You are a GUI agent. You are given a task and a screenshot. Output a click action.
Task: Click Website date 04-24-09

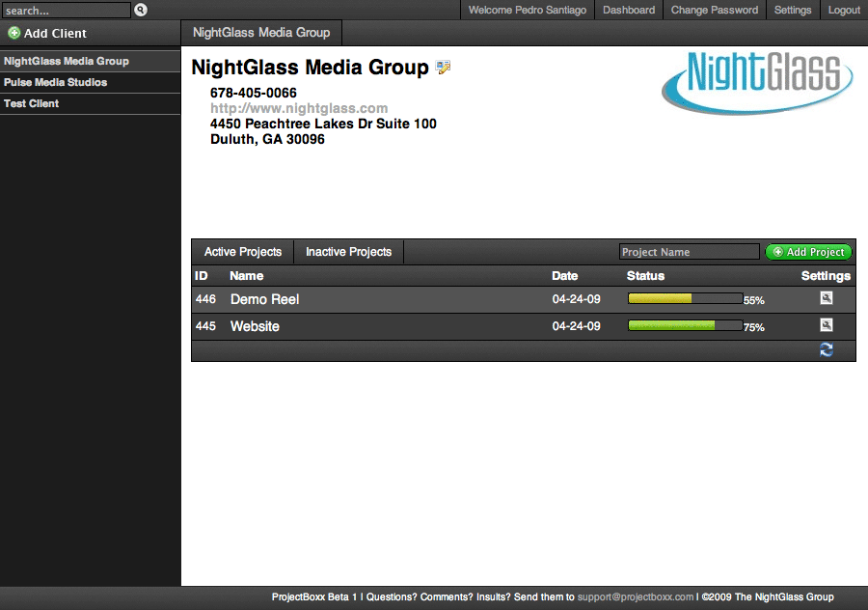point(577,326)
